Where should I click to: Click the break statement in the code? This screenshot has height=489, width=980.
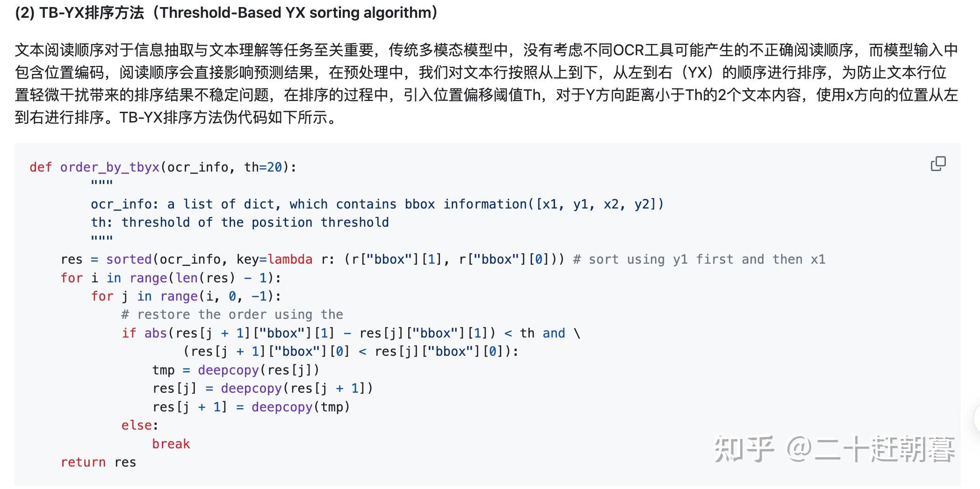click(x=171, y=444)
